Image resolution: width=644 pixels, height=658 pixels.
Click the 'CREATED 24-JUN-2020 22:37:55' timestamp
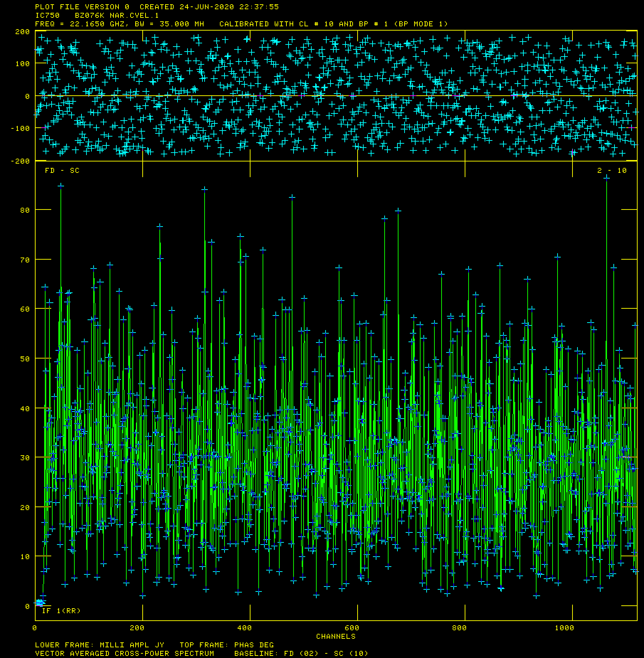pyautogui.click(x=209, y=7)
